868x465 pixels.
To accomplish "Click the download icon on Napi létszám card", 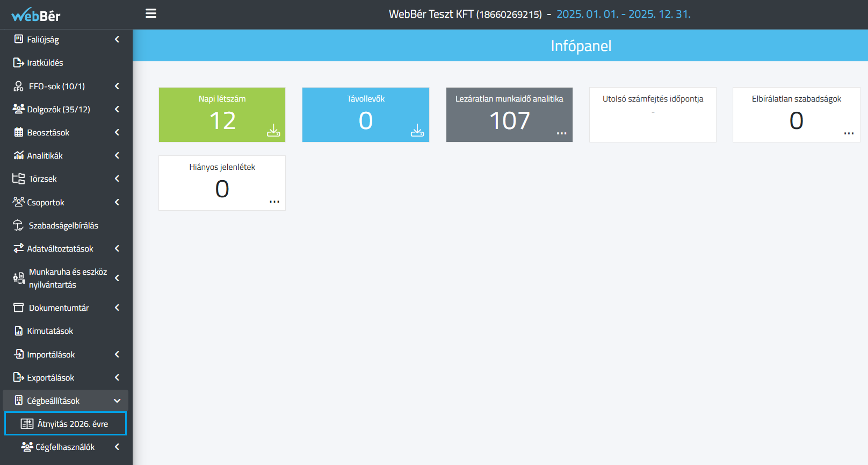I will pos(273,131).
